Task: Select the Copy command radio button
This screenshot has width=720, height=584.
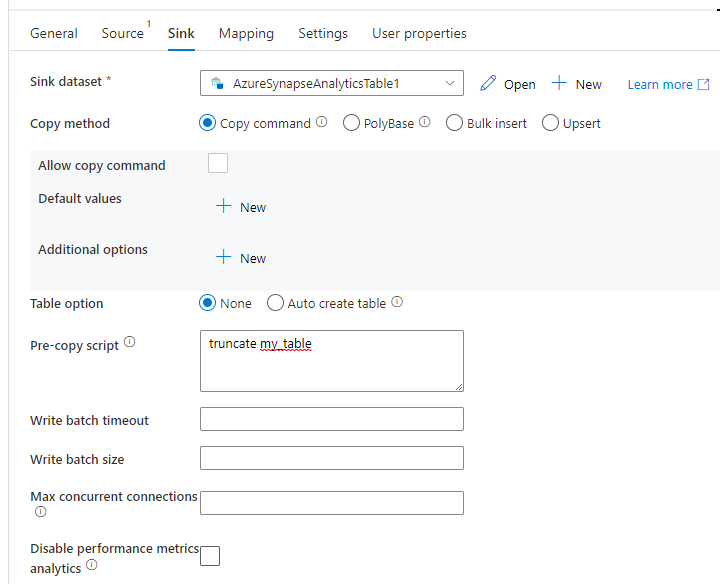Action: pyautogui.click(x=208, y=123)
